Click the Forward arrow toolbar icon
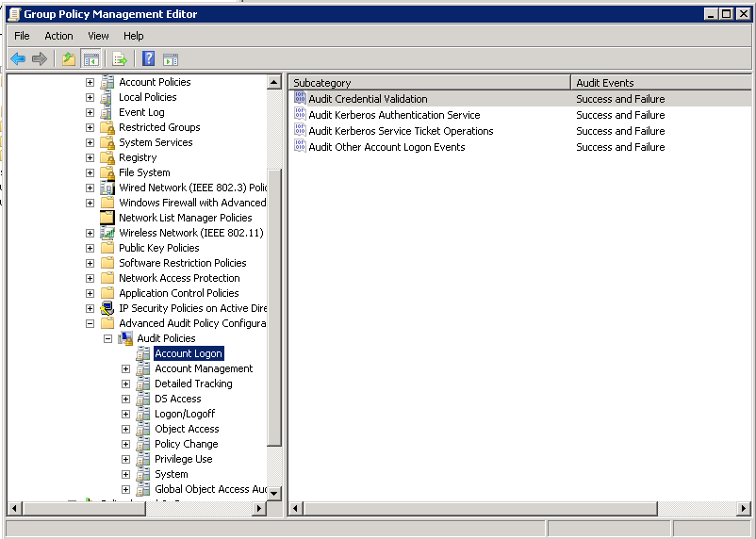756x539 pixels. point(39,59)
